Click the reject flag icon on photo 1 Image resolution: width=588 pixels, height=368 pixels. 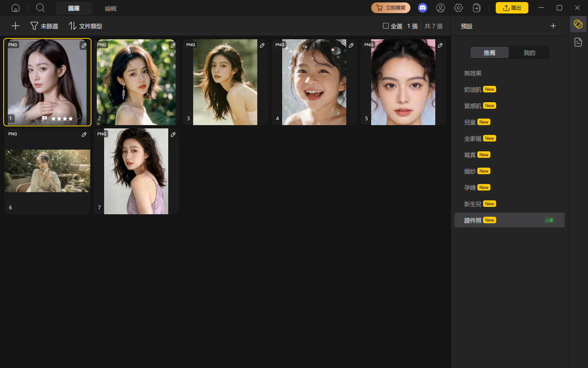pyautogui.click(x=45, y=118)
